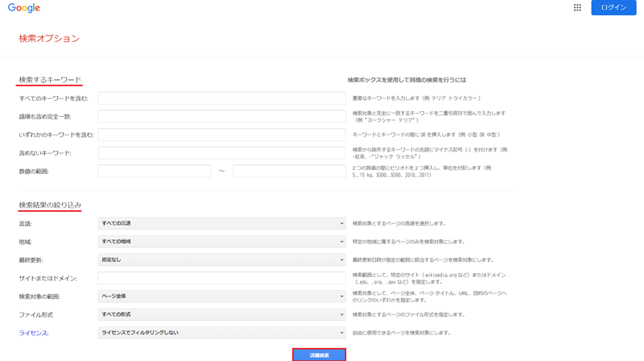Open the 地域 dropdown (すべての地域)
This screenshot has width=644, height=361.
click(222, 242)
